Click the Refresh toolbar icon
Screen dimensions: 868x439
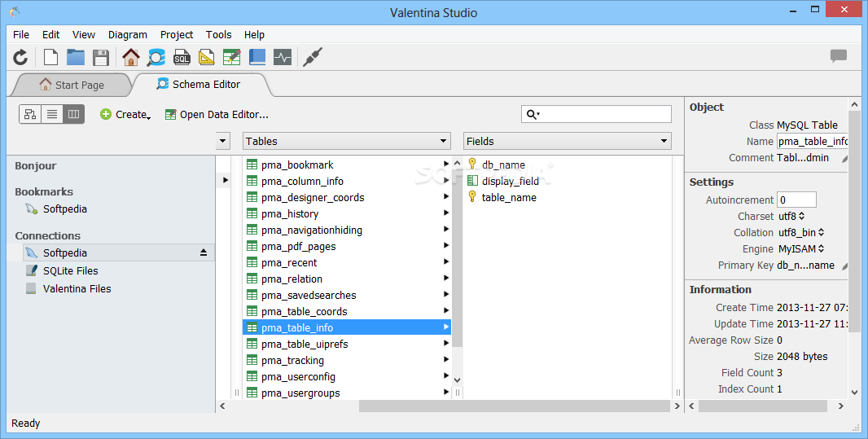20,57
